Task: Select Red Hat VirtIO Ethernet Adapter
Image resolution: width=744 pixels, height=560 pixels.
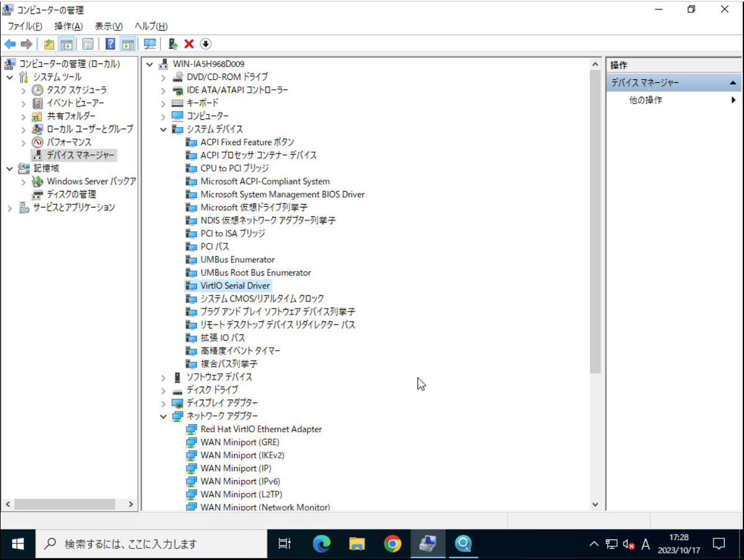Action: (261, 429)
